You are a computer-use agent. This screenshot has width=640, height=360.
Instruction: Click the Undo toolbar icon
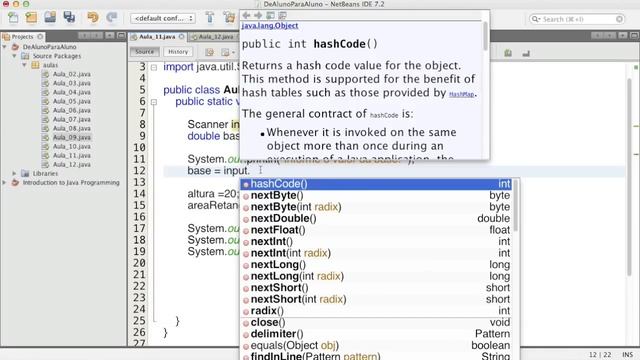(93, 18)
